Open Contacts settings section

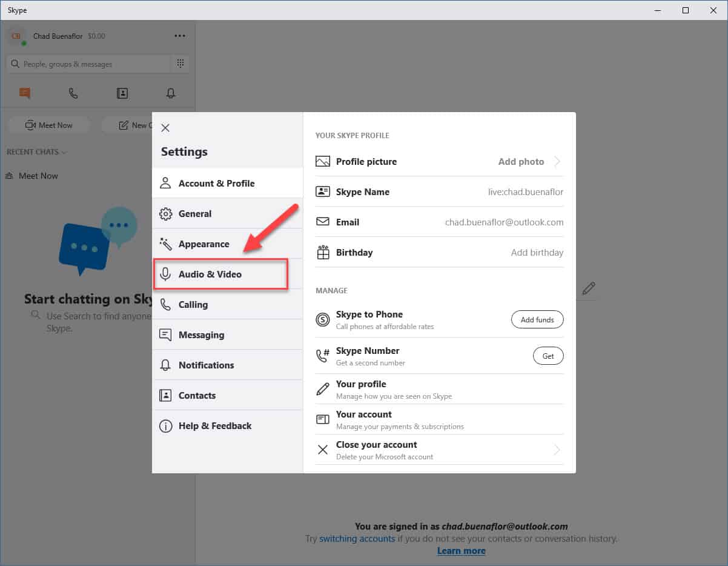pos(227,395)
